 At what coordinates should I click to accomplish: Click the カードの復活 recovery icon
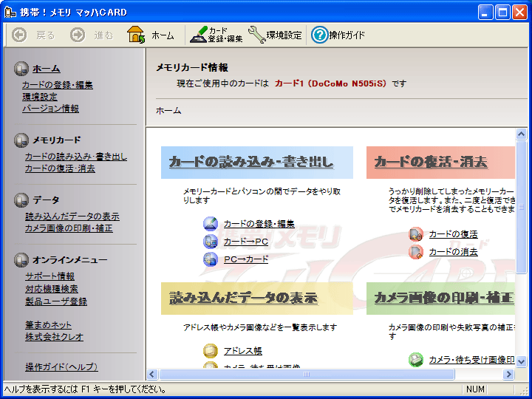pos(416,234)
